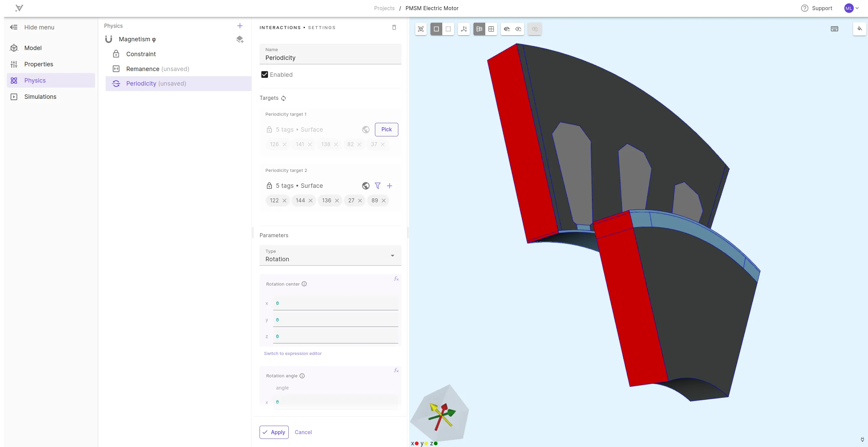Click the rotation center z field

click(336, 336)
